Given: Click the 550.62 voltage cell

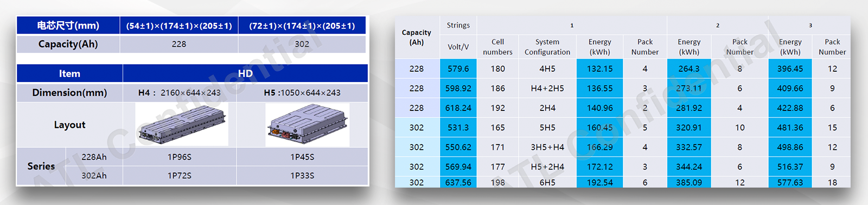Looking at the screenshot, I should (458, 147).
